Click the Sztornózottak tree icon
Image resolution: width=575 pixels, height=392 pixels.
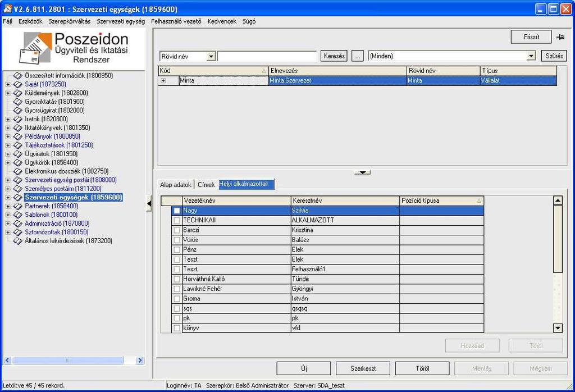[x=18, y=233]
